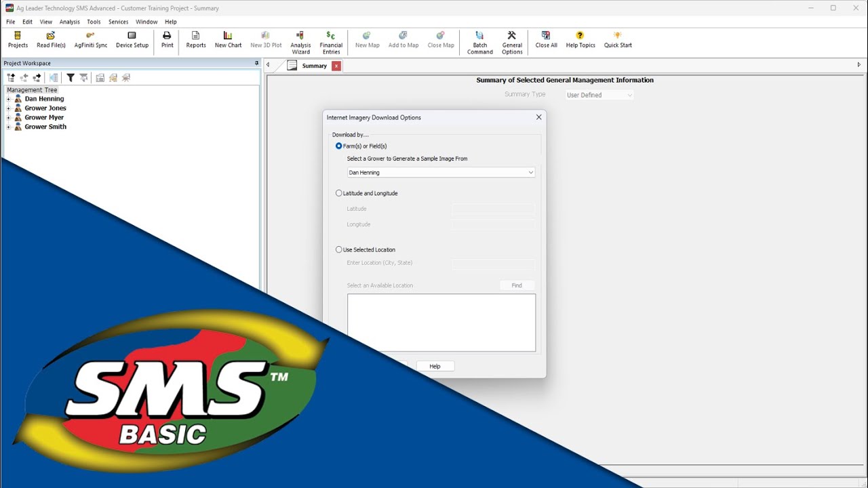Open the Help menu in menu bar
This screenshot has width=868, height=488.
tap(171, 22)
